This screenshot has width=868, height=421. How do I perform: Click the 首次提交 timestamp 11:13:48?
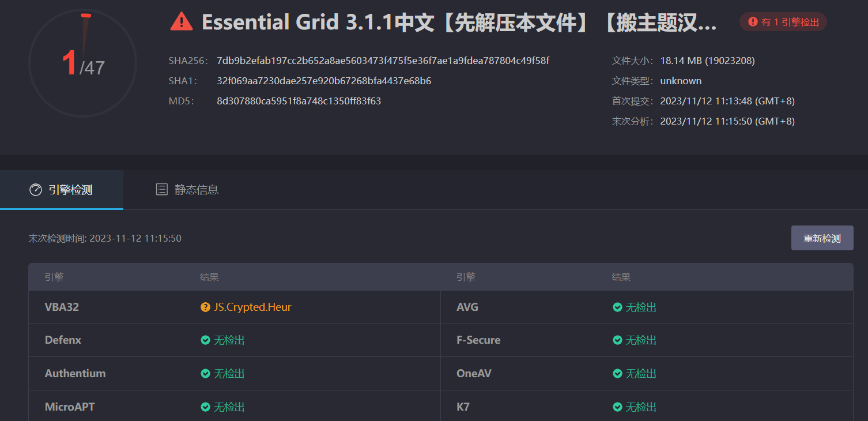tap(727, 101)
